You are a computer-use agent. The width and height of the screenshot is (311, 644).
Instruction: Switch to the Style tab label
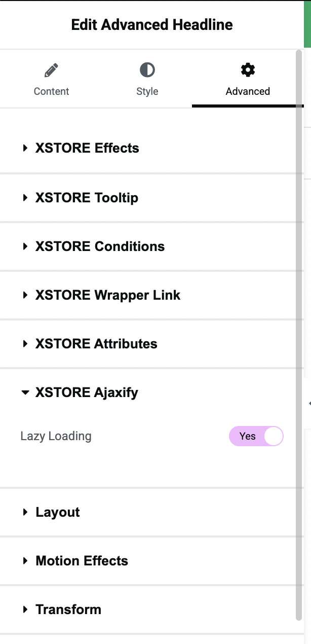click(x=147, y=91)
